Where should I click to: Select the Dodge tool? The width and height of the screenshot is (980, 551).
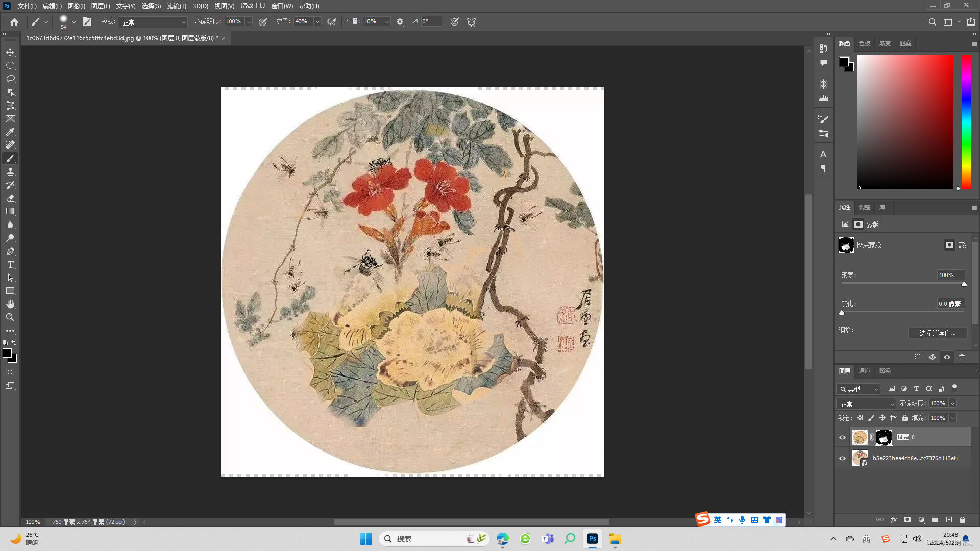pos(10,238)
